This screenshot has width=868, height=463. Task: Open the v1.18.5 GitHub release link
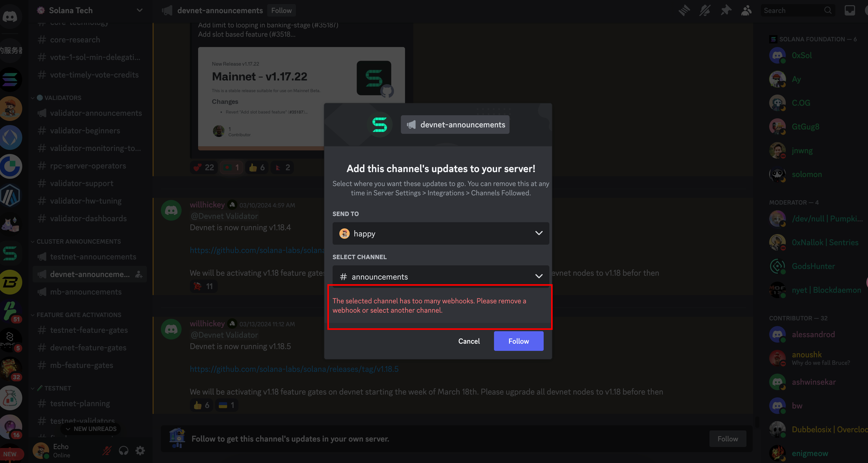click(294, 369)
